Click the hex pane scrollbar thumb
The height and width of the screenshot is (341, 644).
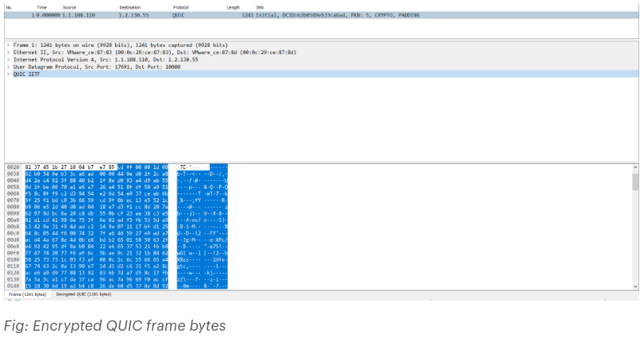(635, 182)
